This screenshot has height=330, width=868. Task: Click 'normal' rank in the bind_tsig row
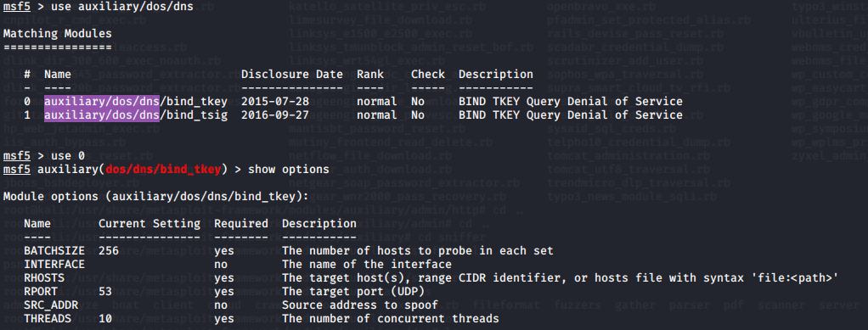[x=377, y=115]
